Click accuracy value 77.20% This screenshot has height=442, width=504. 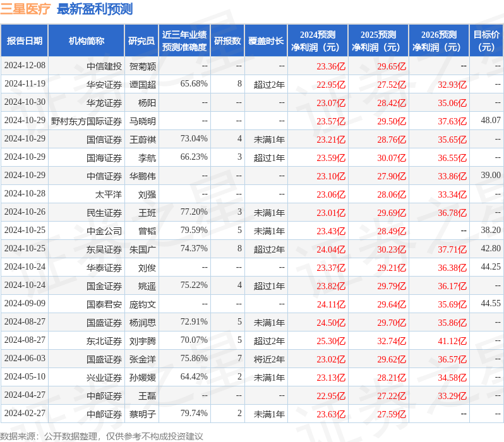coord(194,212)
